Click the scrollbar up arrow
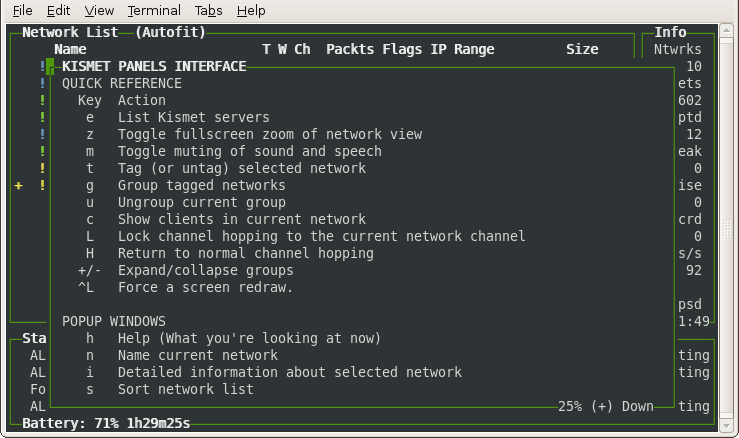The width and height of the screenshot is (739, 438). tap(726, 31)
